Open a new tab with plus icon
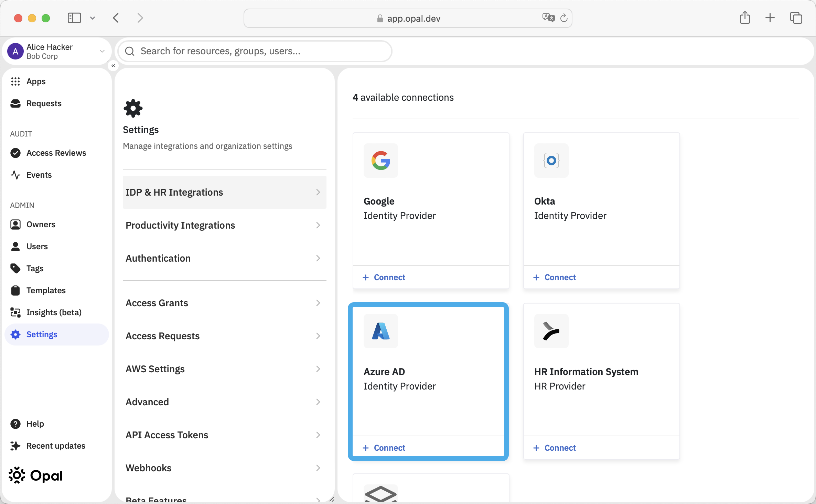This screenshot has width=816, height=504. click(770, 18)
